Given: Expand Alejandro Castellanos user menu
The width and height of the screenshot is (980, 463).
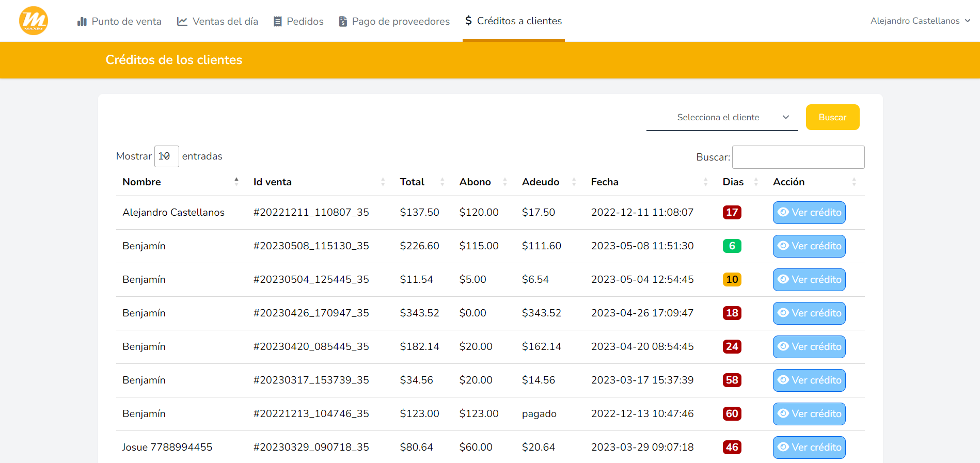Looking at the screenshot, I should pyautogui.click(x=920, y=21).
